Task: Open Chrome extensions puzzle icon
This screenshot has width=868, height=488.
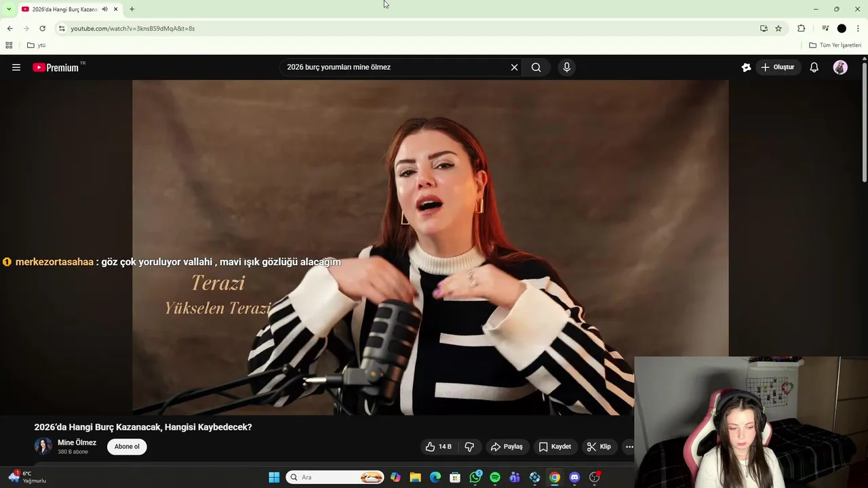Action: (801, 28)
